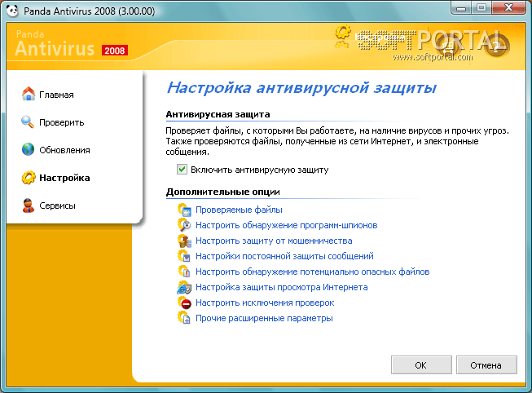Click the shopping cart icon in header
Image resolution: width=532 pixels, height=393 pixels.
448,46
